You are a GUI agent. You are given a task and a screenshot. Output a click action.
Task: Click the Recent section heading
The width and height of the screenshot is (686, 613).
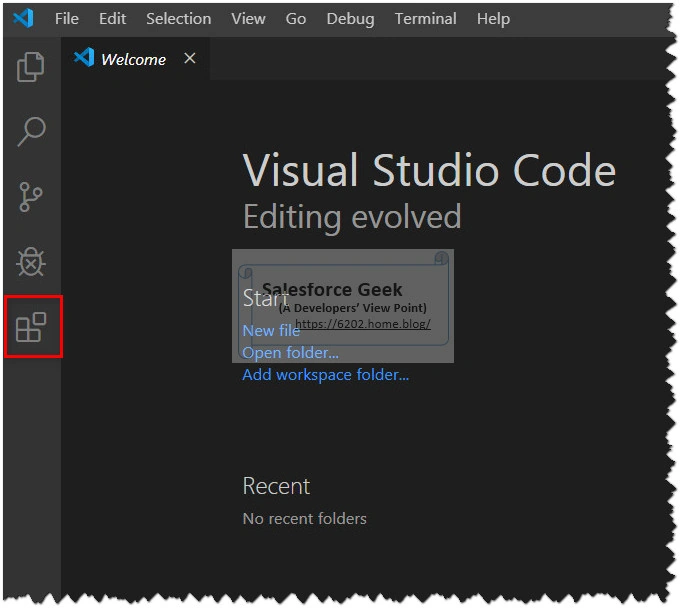(276, 486)
